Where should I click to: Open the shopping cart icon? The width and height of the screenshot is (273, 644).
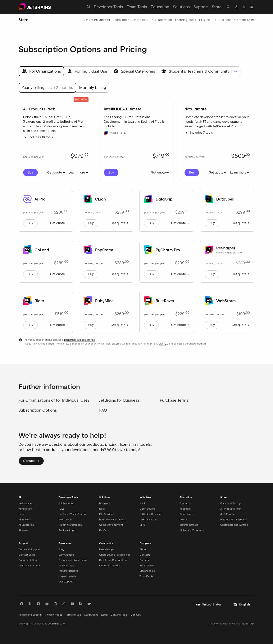coord(244,7)
